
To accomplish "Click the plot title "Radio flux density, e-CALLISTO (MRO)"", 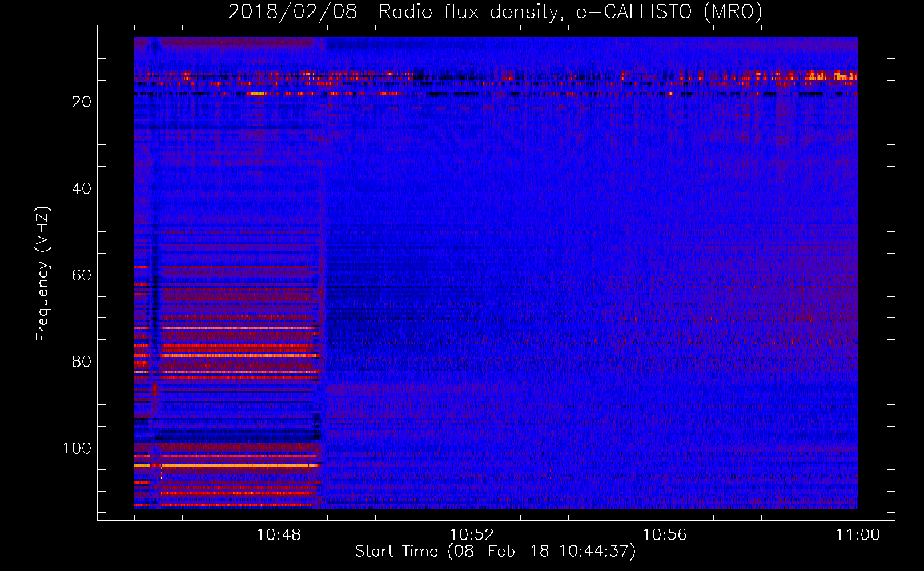I will (571, 12).
